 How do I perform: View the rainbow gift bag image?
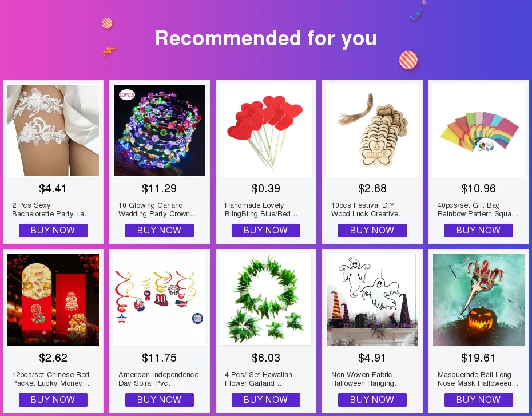478,130
